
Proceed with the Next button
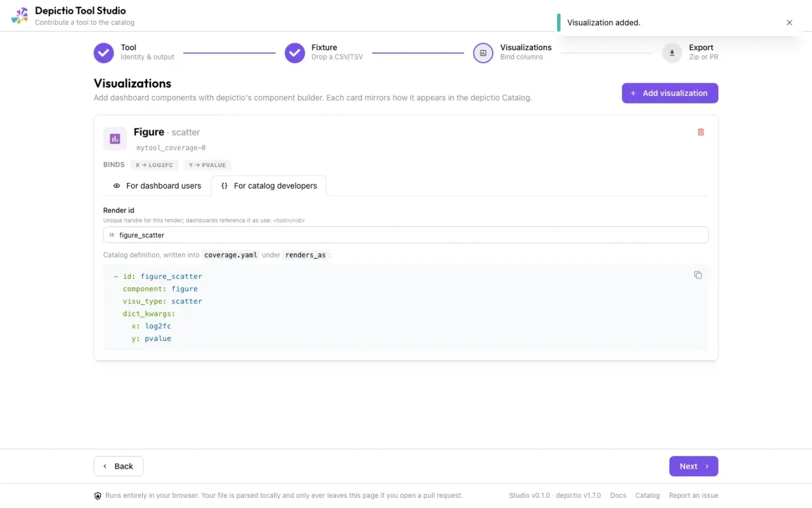(x=693, y=466)
